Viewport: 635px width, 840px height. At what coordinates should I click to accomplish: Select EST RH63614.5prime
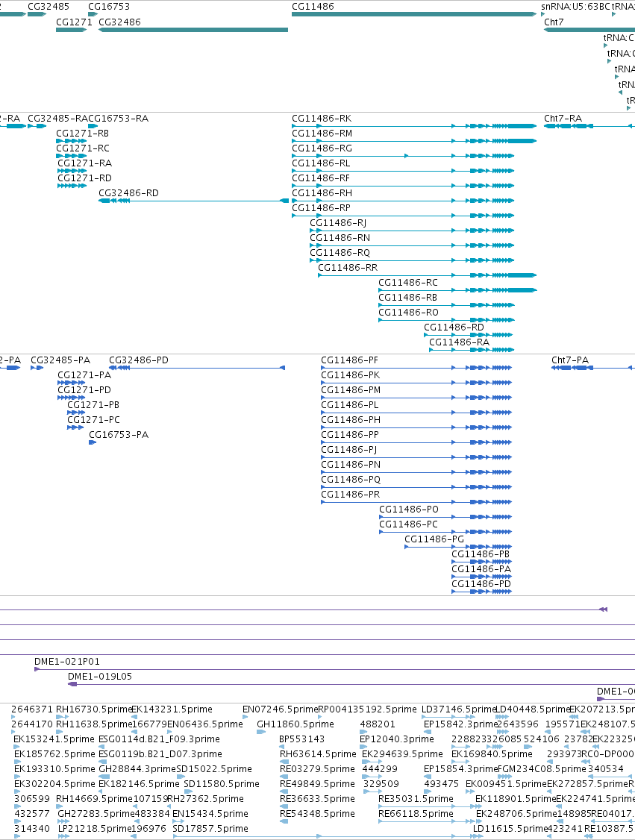pyautogui.click(x=318, y=755)
